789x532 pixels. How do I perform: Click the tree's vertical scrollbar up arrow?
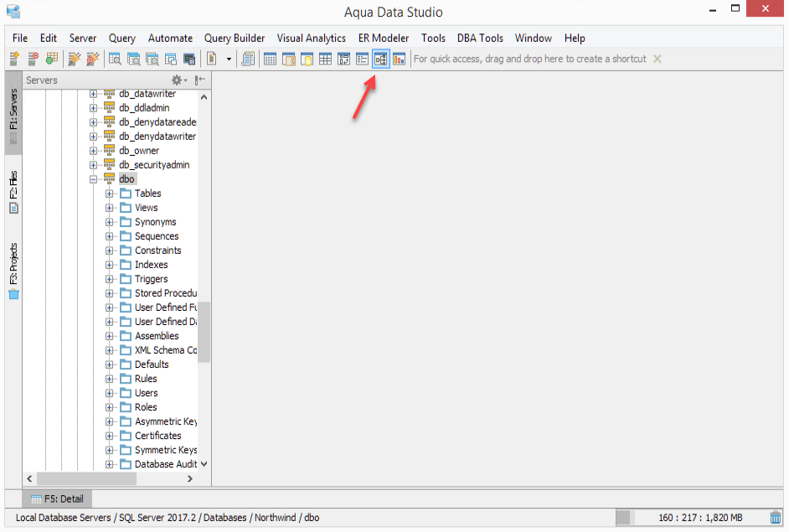click(204, 97)
